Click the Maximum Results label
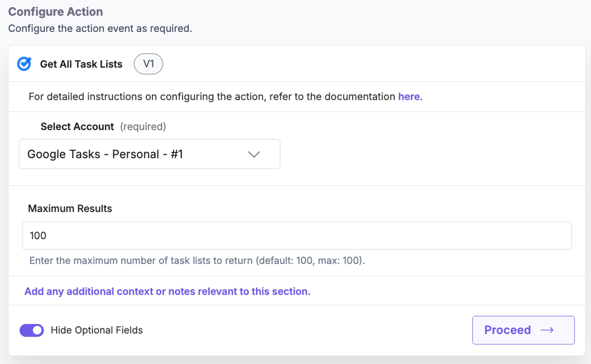Viewport: 591px width, 364px height. (70, 209)
